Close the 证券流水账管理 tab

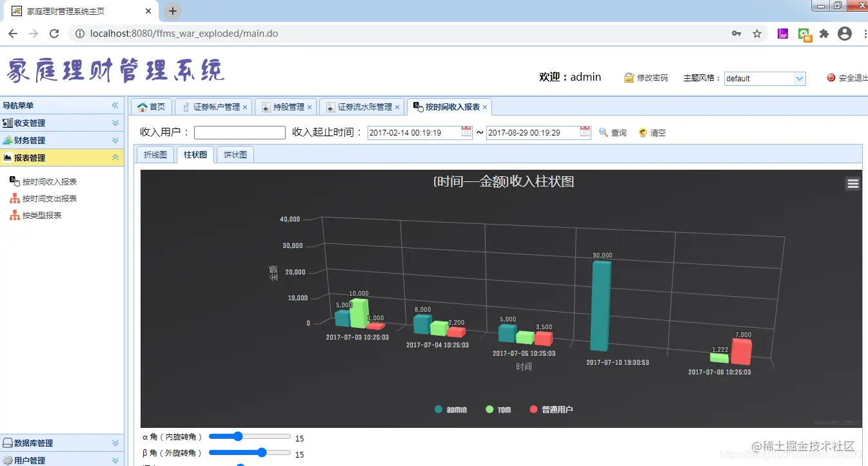point(397,107)
